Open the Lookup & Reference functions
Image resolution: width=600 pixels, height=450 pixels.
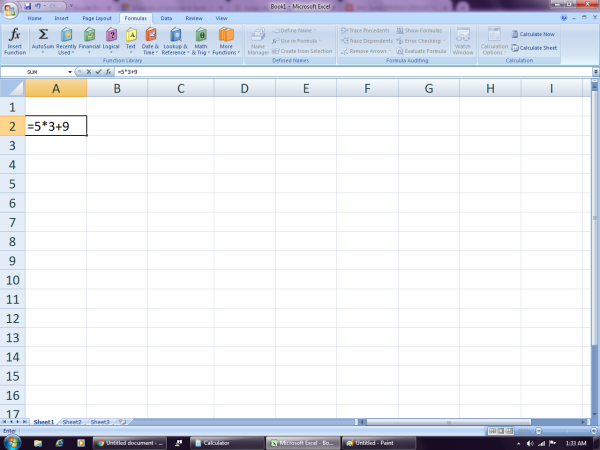pos(175,40)
